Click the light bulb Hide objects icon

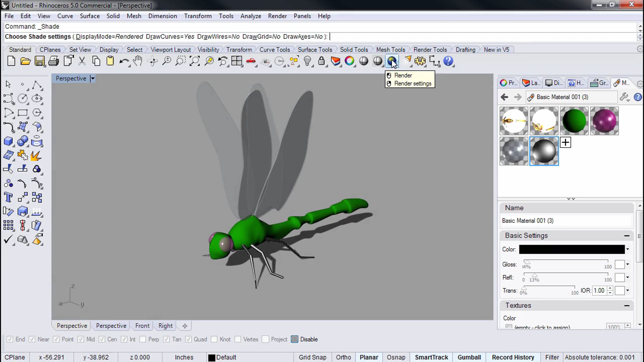pos(307,61)
